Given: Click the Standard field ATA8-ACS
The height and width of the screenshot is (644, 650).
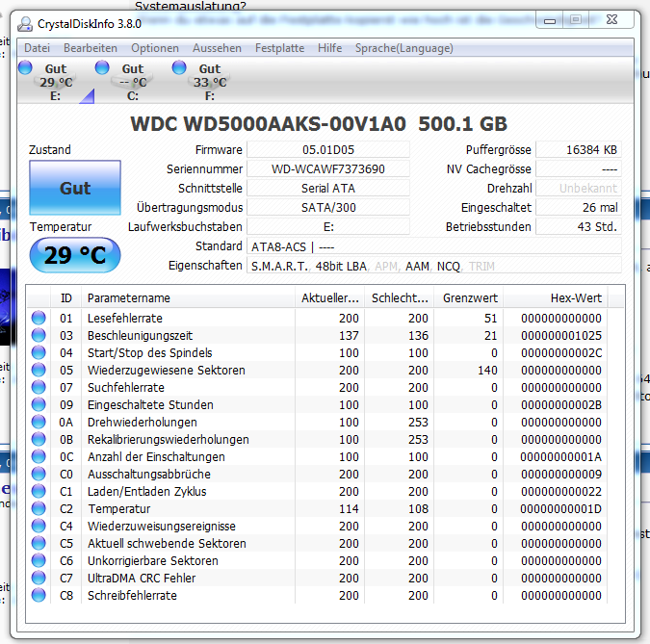Looking at the screenshot, I should (434, 246).
